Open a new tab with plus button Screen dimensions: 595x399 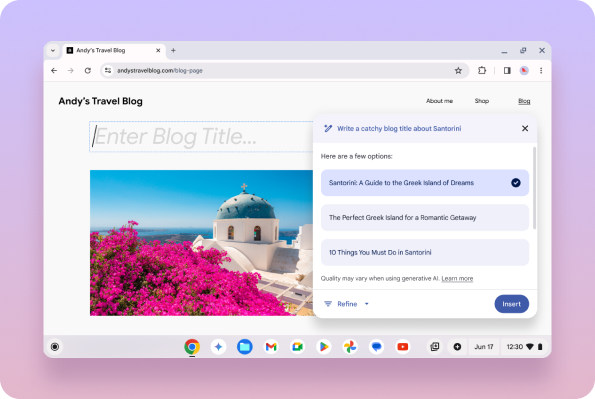tap(173, 50)
